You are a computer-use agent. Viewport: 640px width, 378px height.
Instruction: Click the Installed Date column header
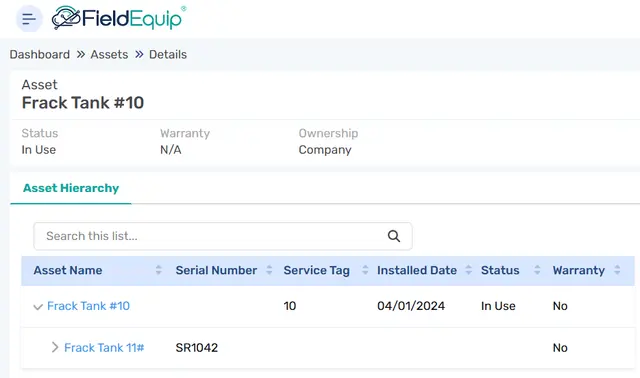pyautogui.click(x=417, y=270)
